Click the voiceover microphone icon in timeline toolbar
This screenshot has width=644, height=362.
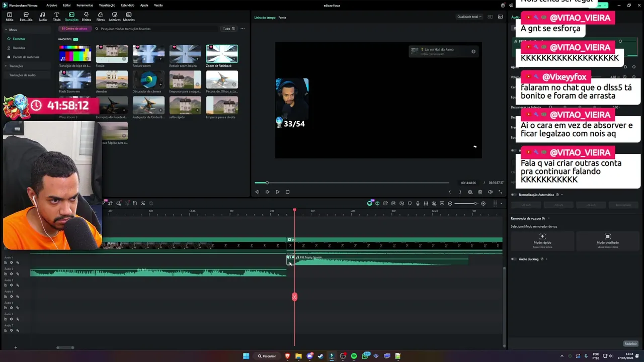(x=418, y=203)
